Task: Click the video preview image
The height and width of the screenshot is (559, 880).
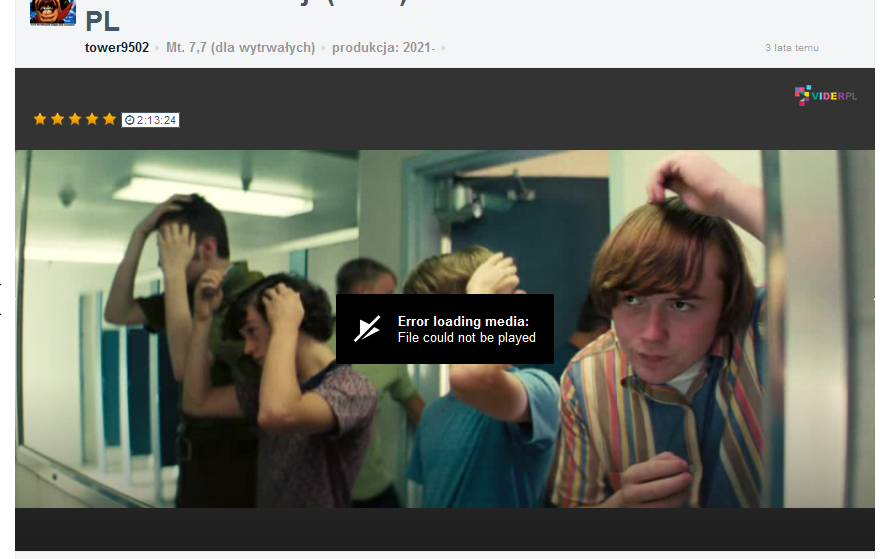Action: (x=444, y=328)
